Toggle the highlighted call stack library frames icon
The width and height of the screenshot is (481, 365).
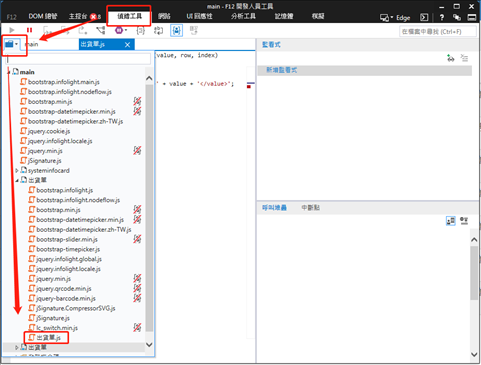451,221
